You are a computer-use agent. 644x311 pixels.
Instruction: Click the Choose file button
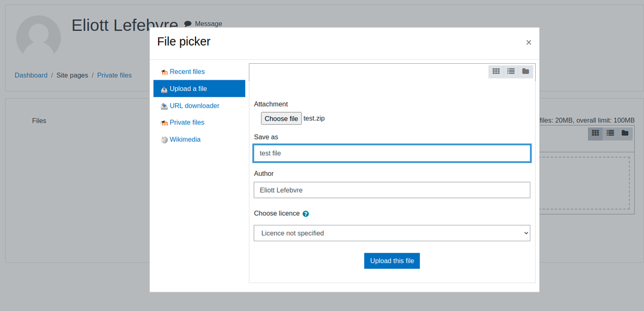[x=282, y=118]
